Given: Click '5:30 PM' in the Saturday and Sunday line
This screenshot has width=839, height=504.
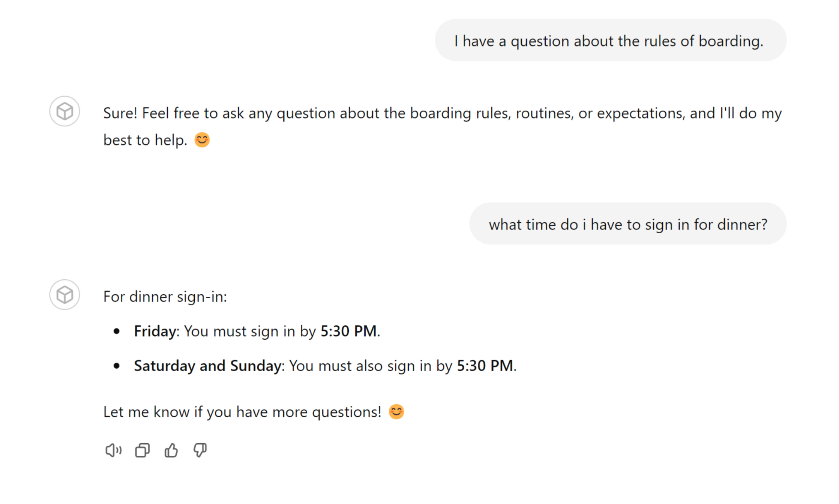Looking at the screenshot, I should [485, 366].
